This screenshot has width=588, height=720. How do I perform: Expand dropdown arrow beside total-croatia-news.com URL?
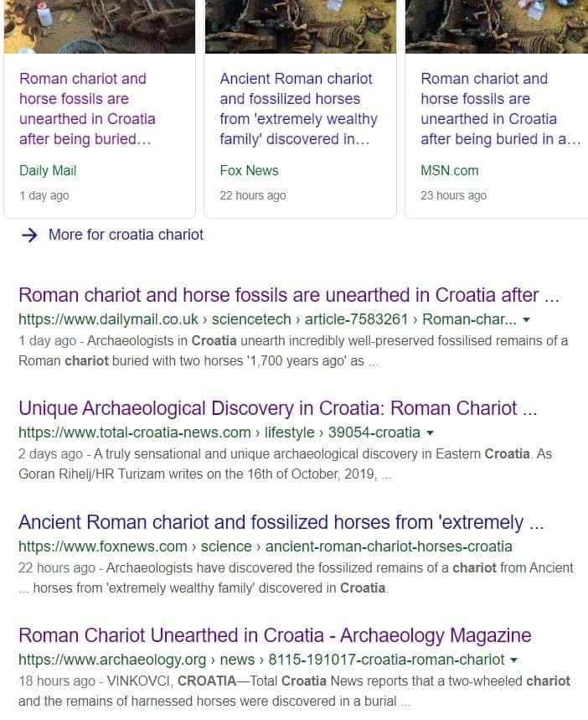(x=430, y=433)
